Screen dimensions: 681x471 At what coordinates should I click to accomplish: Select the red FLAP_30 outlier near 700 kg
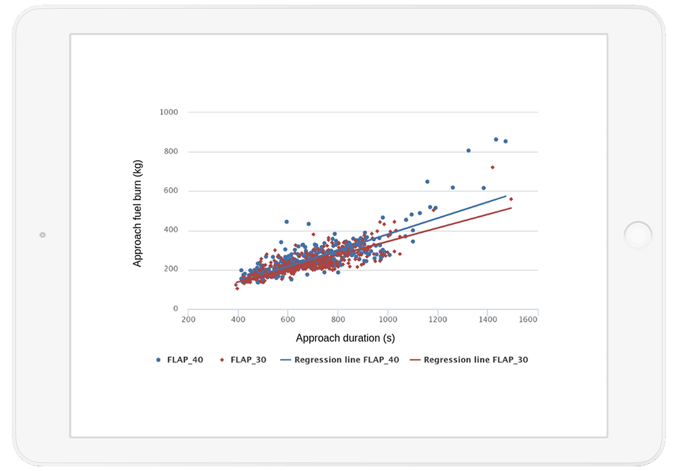[x=492, y=167]
